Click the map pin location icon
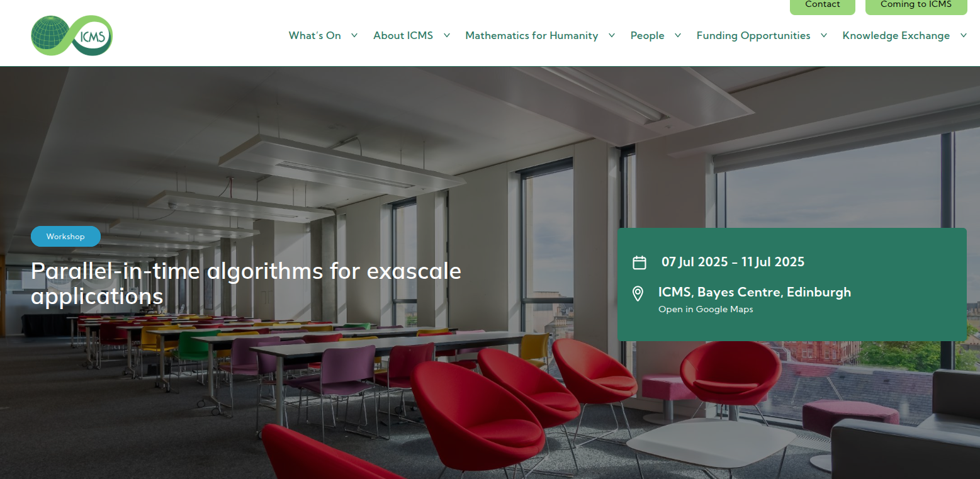Image resolution: width=980 pixels, height=479 pixels. [638, 294]
